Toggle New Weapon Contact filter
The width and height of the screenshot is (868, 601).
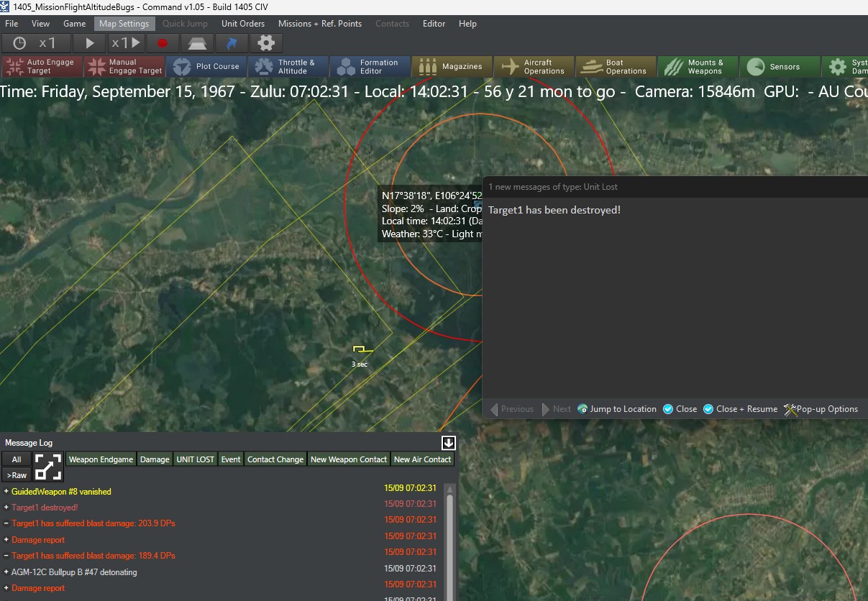click(349, 459)
